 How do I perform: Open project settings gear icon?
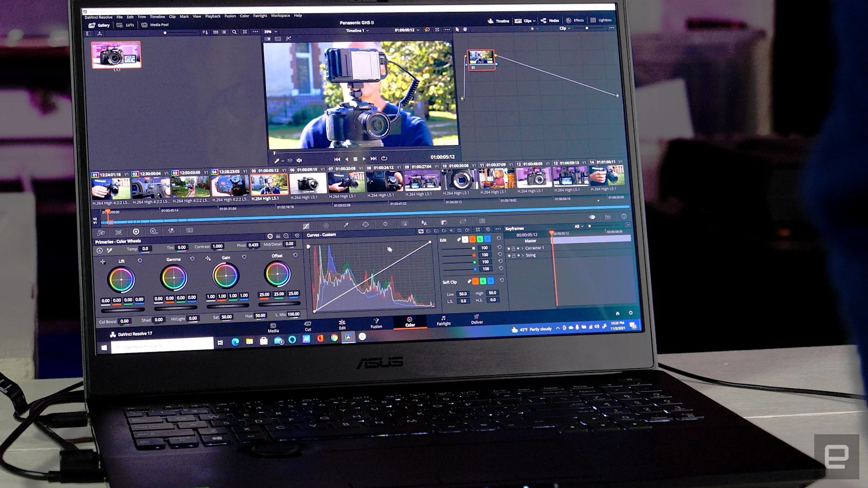click(630, 313)
